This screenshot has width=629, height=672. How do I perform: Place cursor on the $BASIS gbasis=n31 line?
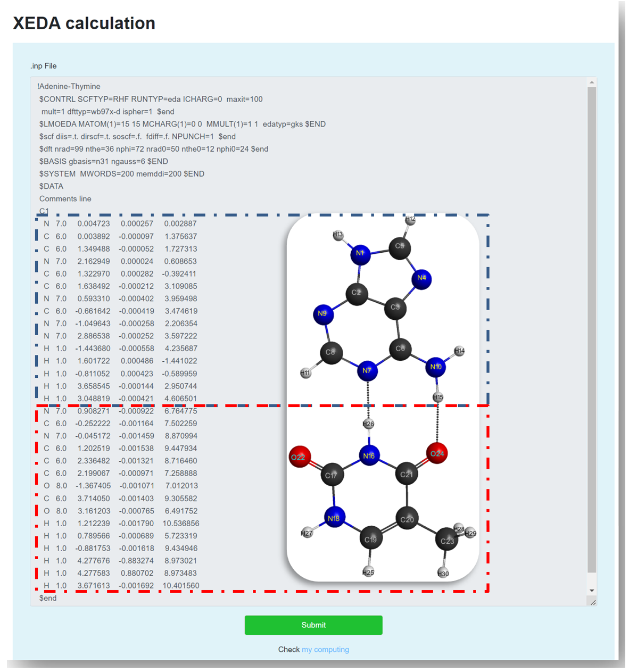(x=104, y=161)
